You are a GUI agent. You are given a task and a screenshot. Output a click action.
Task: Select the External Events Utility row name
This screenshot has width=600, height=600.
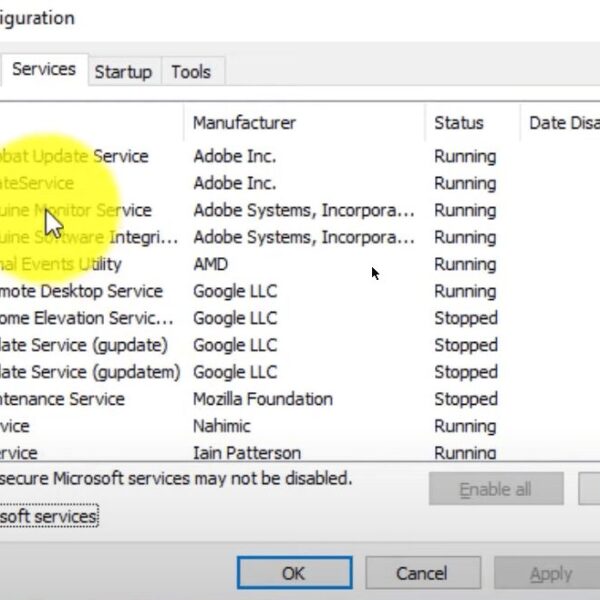[x=60, y=264]
